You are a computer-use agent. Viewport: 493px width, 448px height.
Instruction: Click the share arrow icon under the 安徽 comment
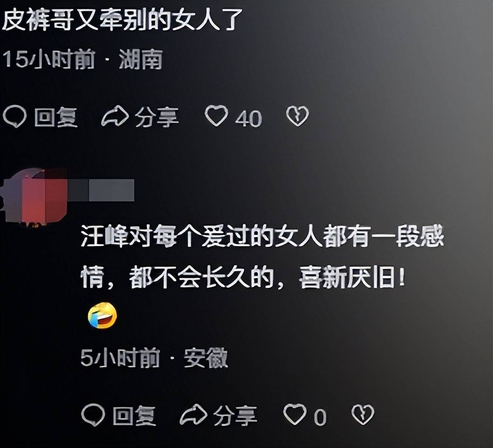tap(193, 415)
